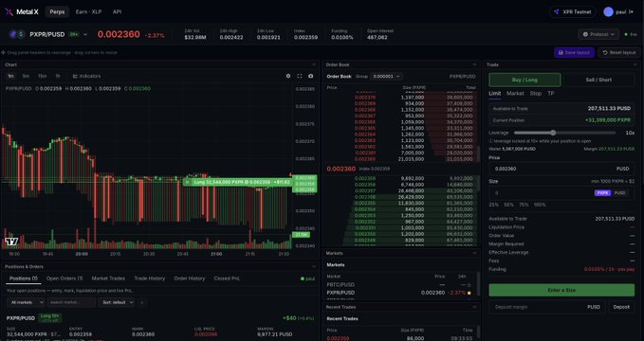
Task: Take chart snapshot with camera icon
Action: point(310,76)
